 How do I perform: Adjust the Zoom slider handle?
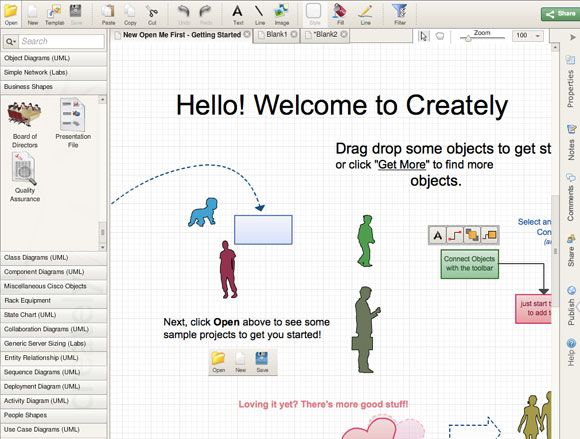coord(468,38)
